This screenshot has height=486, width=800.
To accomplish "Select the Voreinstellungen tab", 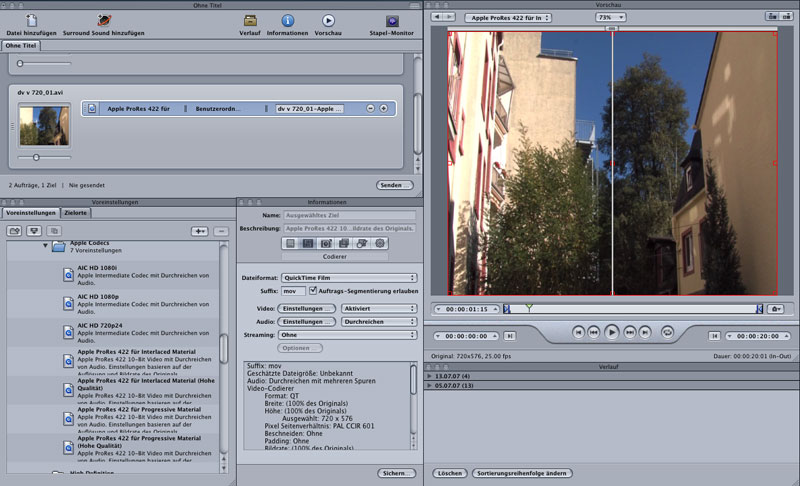I will (30, 213).
